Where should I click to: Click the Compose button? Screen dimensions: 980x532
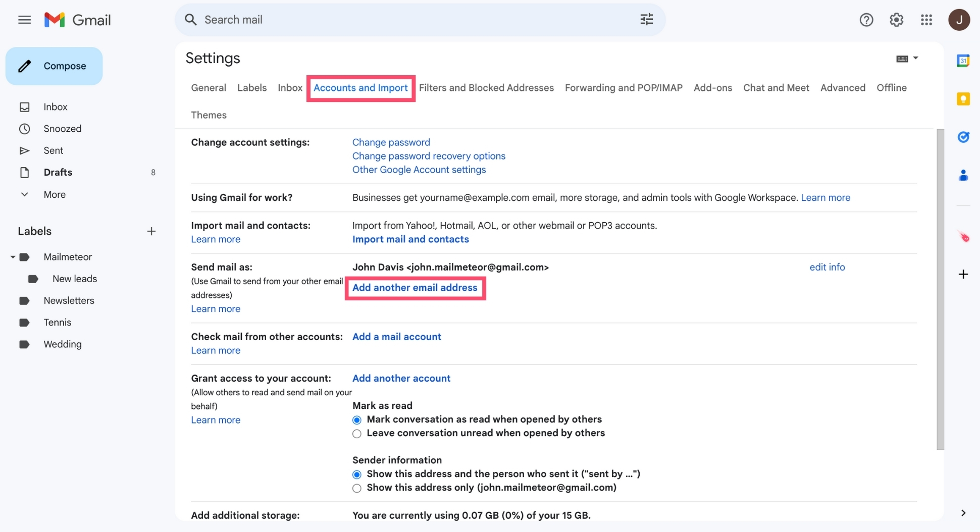point(54,66)
